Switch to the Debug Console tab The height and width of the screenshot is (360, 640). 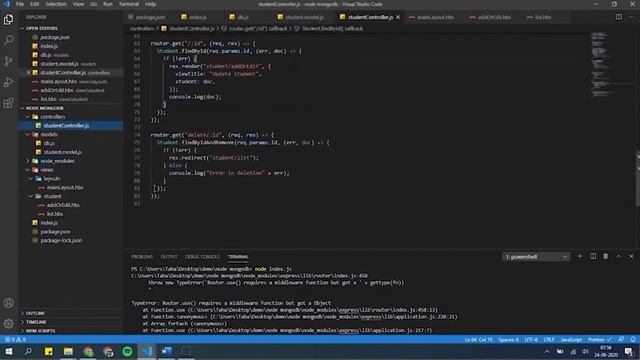click(202, 257)
